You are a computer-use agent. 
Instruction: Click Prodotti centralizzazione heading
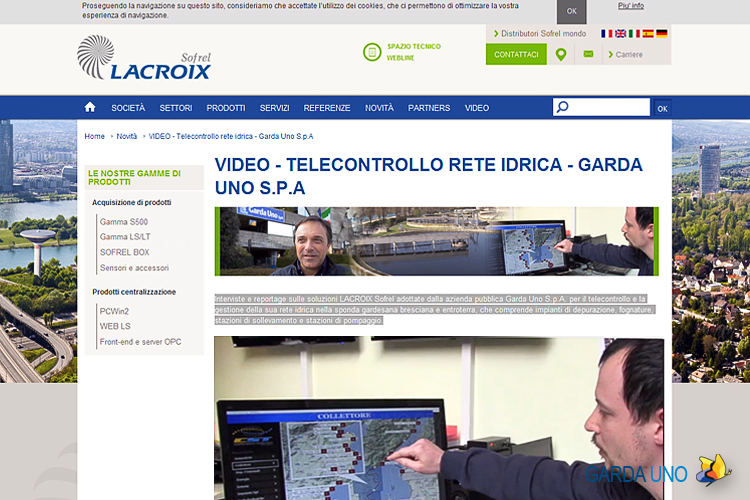(134, 292)
